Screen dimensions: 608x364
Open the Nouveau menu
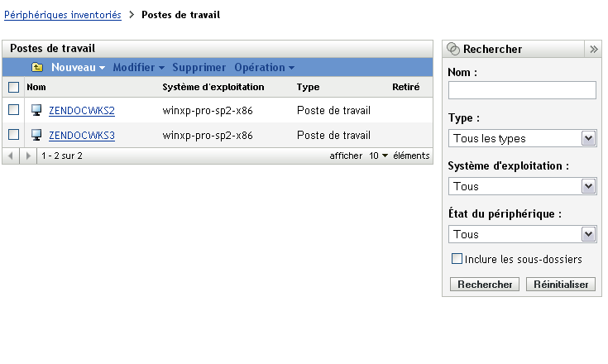coord(78,67)
